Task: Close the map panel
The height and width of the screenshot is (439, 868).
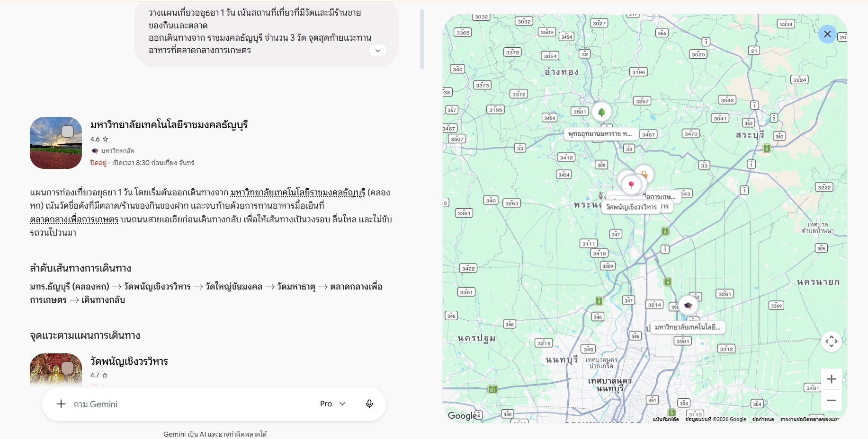Action: (x=827, y=34)
